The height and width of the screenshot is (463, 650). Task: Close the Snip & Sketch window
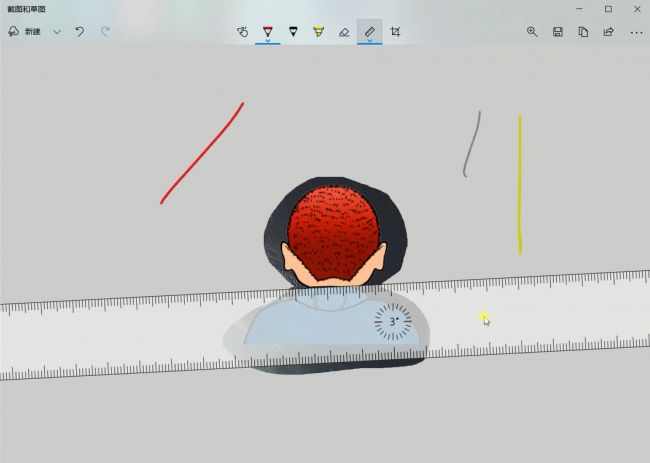pyautogui.click(x=637, y=9)
